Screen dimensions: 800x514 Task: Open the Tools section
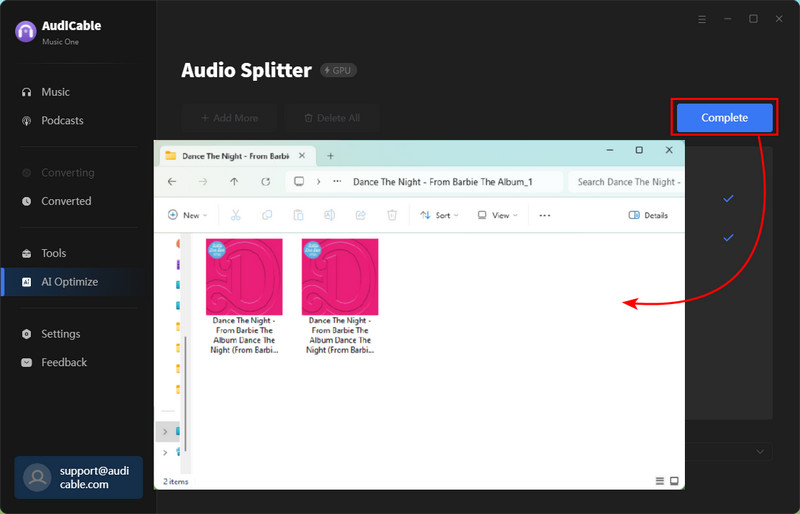click(54, 253)
